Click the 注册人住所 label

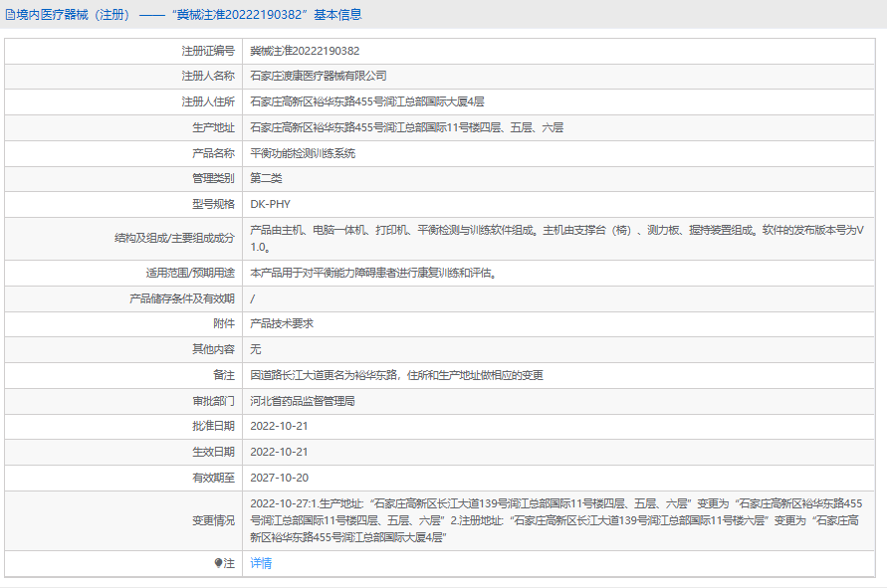208,101
